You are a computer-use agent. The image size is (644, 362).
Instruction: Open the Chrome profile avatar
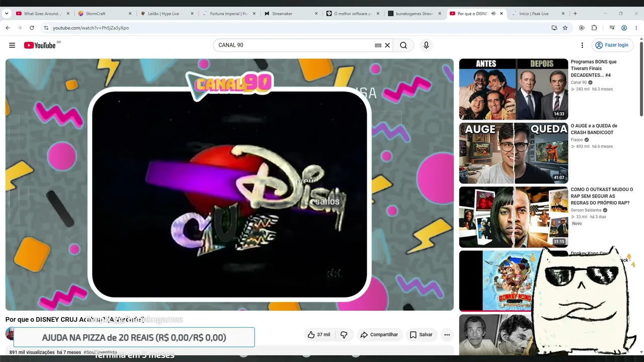[624, 28]
